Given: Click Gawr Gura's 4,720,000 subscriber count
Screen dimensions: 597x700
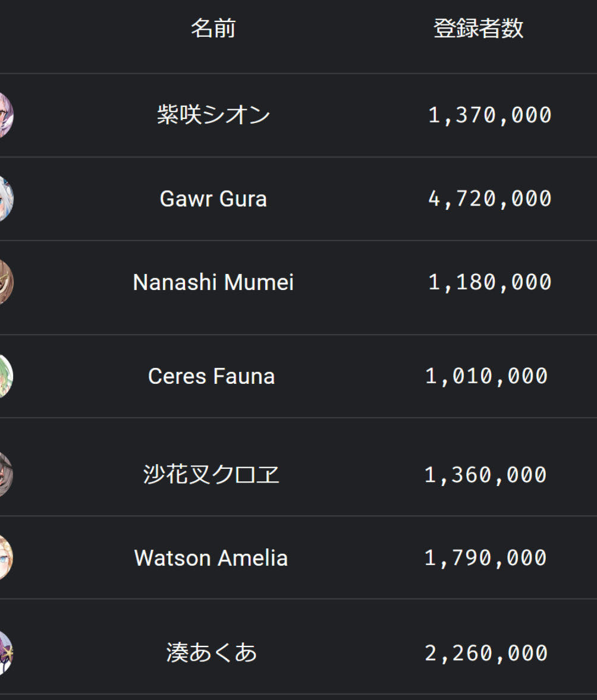Looking at the screenshot, I should coord(490,198).
